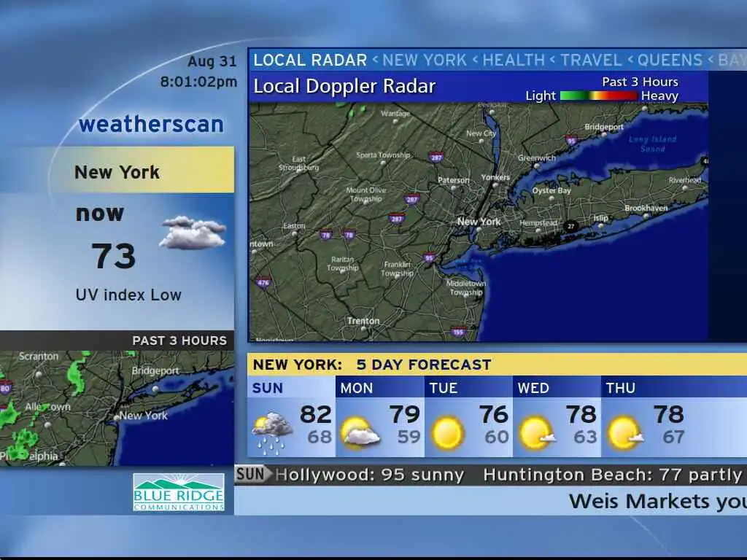Click the I-95 shield near Bridgeport
Image resolution: width=747 pixels, height=560 pixels.
[571, 140]
